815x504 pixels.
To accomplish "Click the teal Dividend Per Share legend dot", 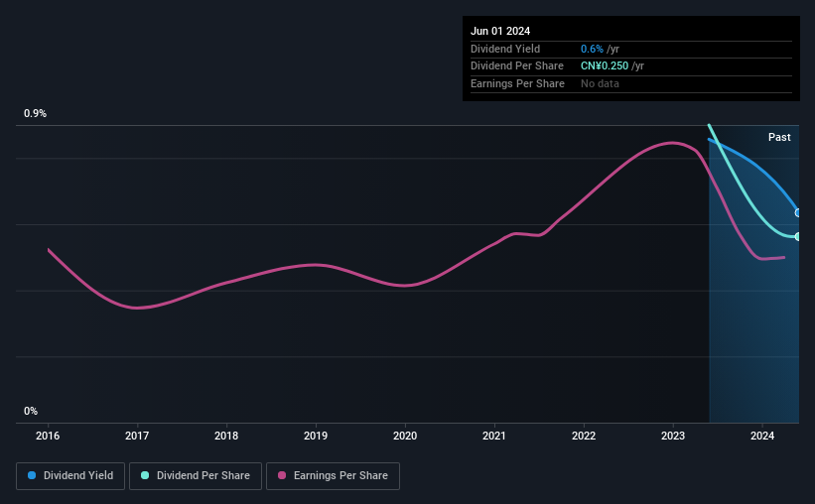I will point(145,475).
